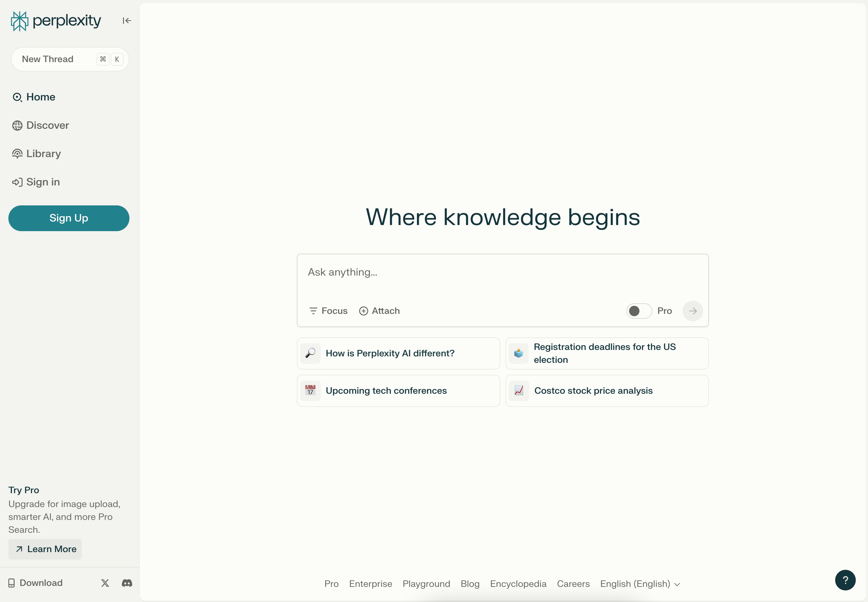Open the Blog footer link
Viewport: 868px width, 602px height.
(470, 584)
